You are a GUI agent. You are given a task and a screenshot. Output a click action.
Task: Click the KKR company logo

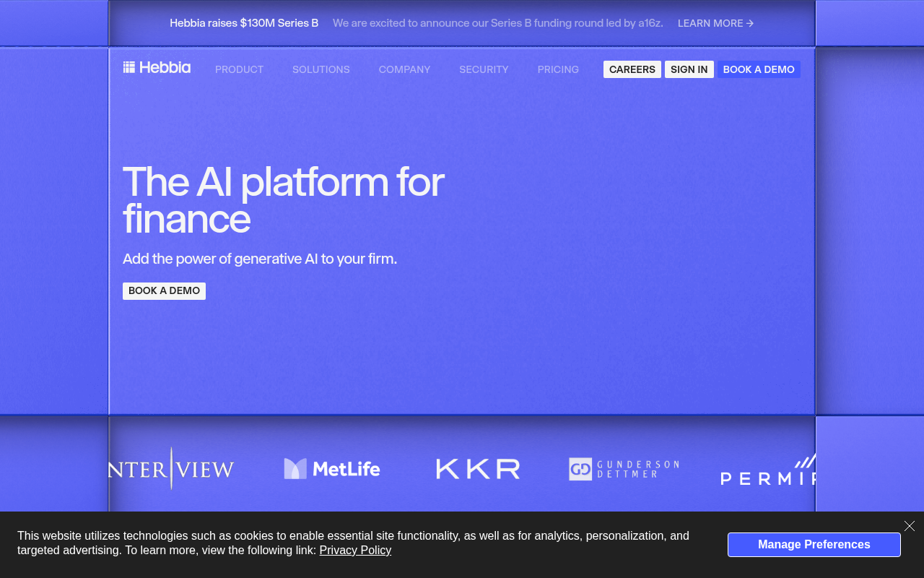pyautogui.click(x=477, y=468)
